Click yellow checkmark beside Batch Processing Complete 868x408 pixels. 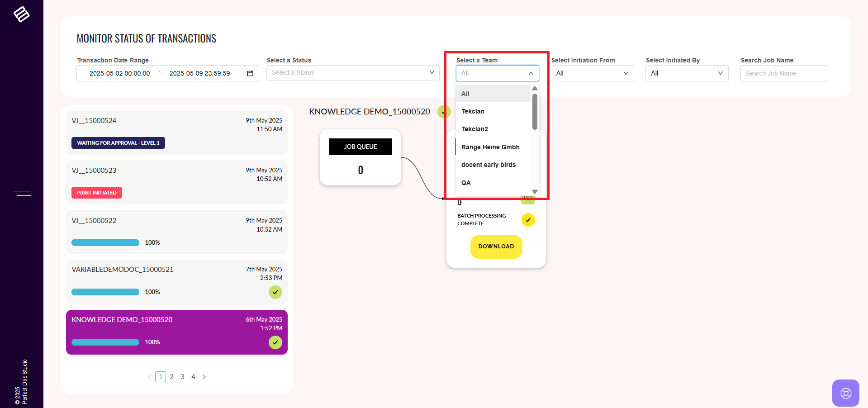pyautogui.click(x=528, y=220)
